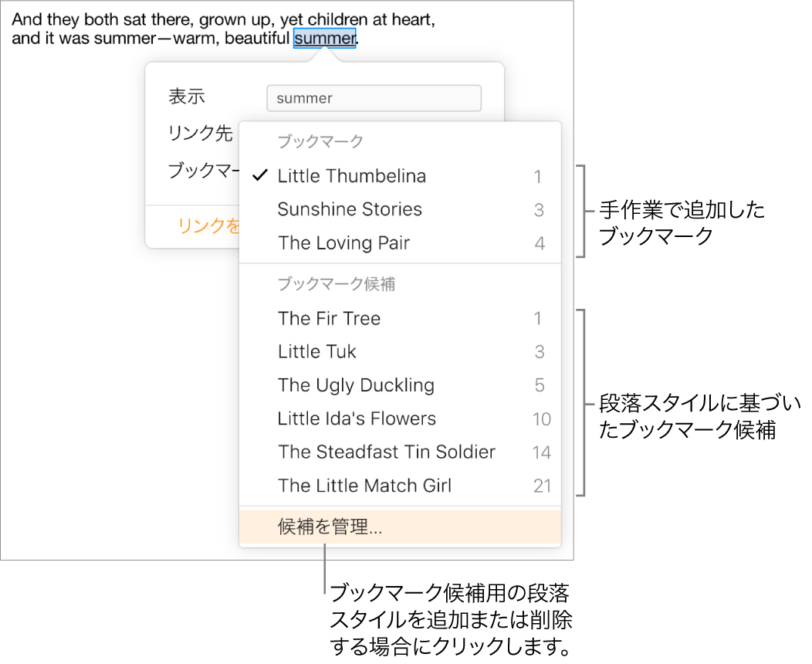The height and width of the screenshot is (664, 812).
Task: Click the orange リンクを button
Action: coord(208,225)
